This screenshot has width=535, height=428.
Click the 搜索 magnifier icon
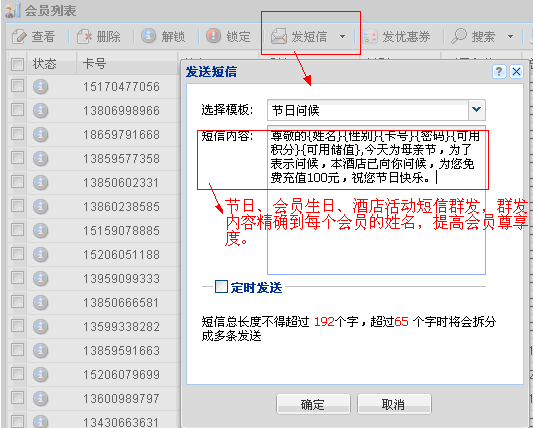(459, 35)
